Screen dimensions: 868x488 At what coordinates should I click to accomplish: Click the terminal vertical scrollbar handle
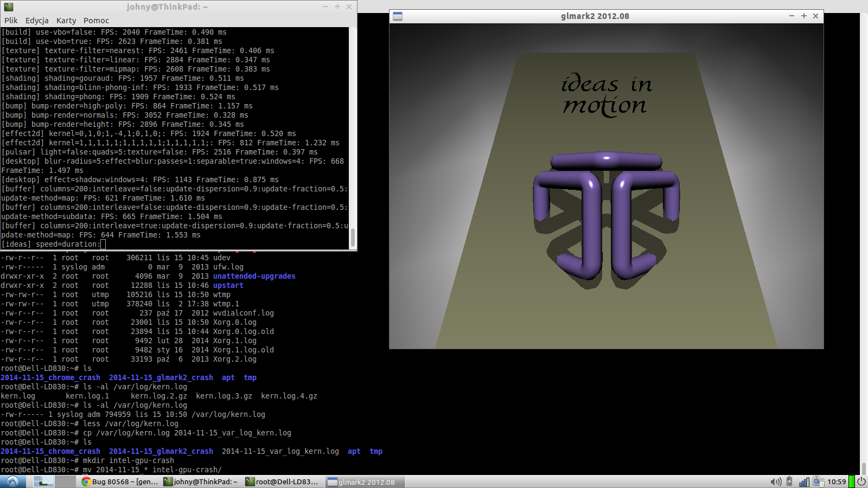pos(353,237)
